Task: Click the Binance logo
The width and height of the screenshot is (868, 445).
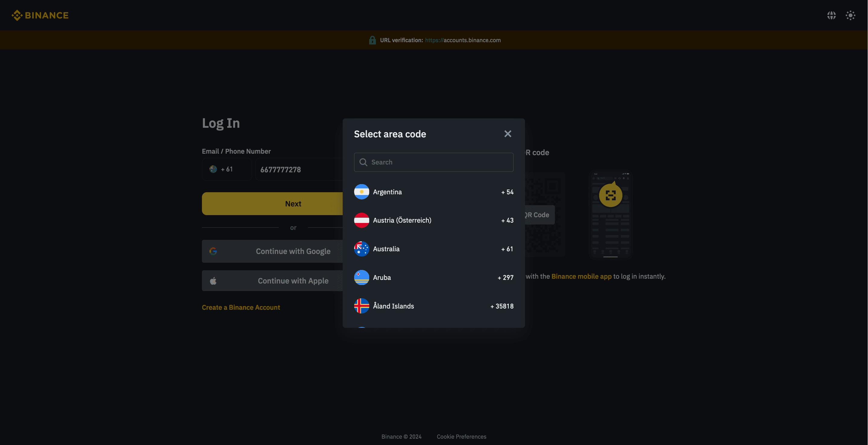Action: coord(40,15)
